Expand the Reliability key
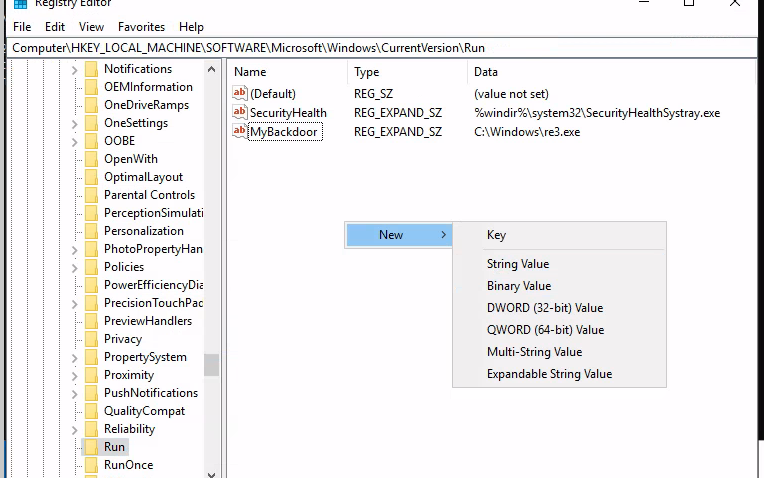 coord(75,431)
